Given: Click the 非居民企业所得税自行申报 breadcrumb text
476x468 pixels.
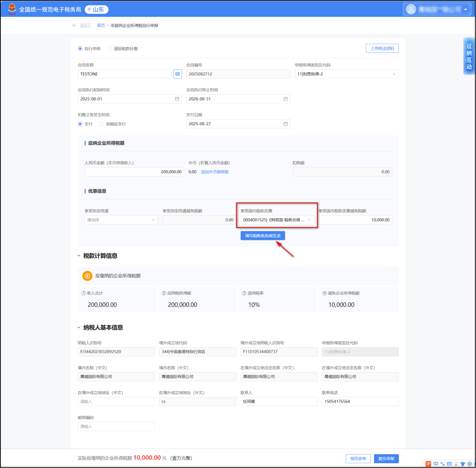Looking at the screenshot, I should point(134,26).
